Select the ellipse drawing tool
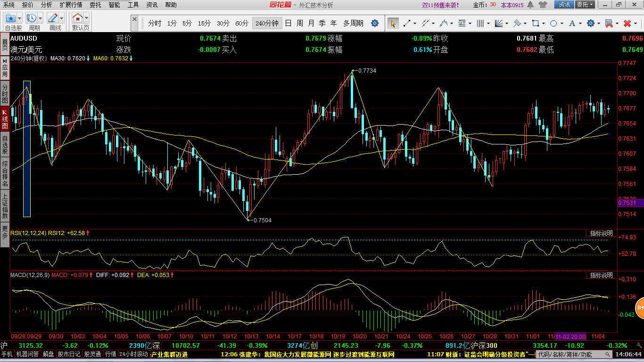 [x=553, y=23]
